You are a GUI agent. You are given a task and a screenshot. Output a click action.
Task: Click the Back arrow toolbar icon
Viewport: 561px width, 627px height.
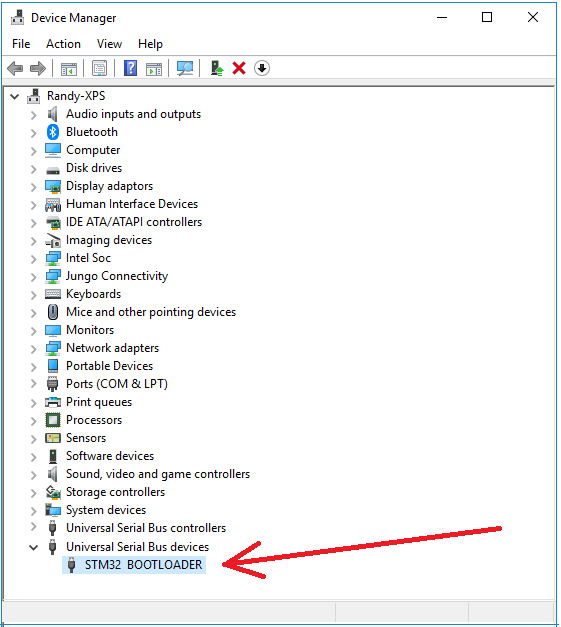[x=15, y=68]
